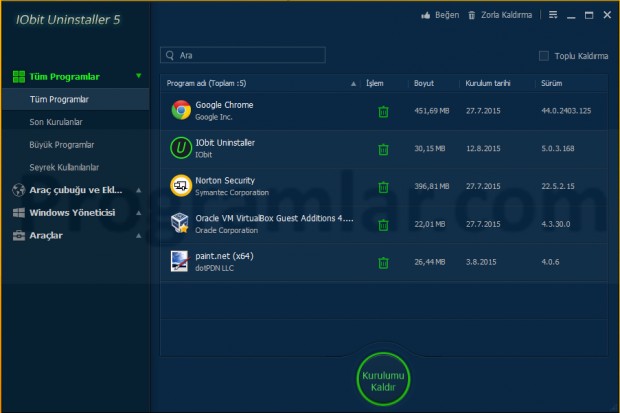Select Tüm Programlar sub-item
The height and width of the screenshot is (413, 620).
(x=76, y=99)
